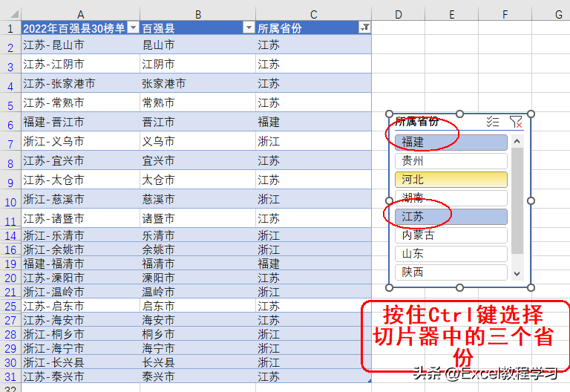This screenshot has width=570, height=392.
Task: Select column C header
Action: click(x=313, y=14)
